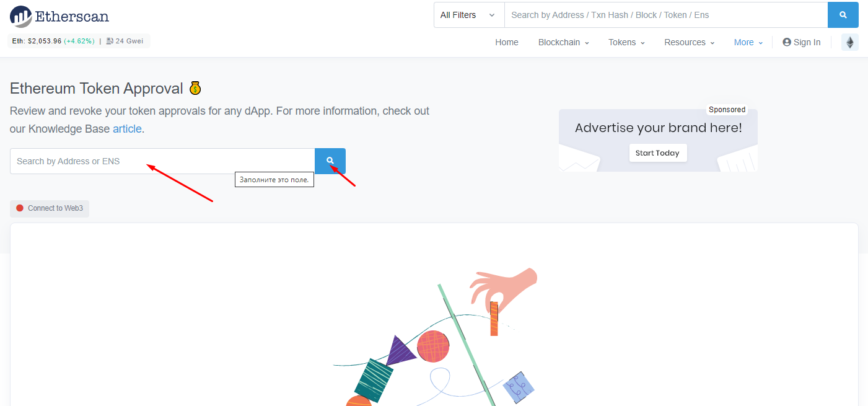The height and width of the screenshot is (406, 868).
Task: Click the Start Today ad button
Action: [658, 153]
